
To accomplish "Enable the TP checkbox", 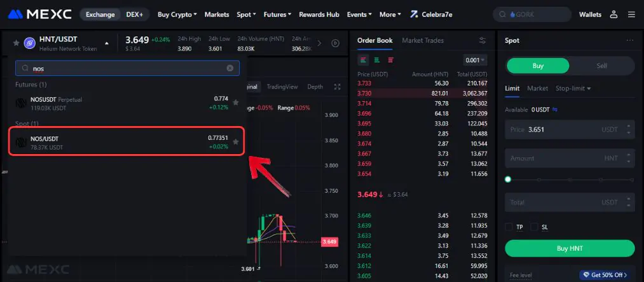I will point(509,227).
